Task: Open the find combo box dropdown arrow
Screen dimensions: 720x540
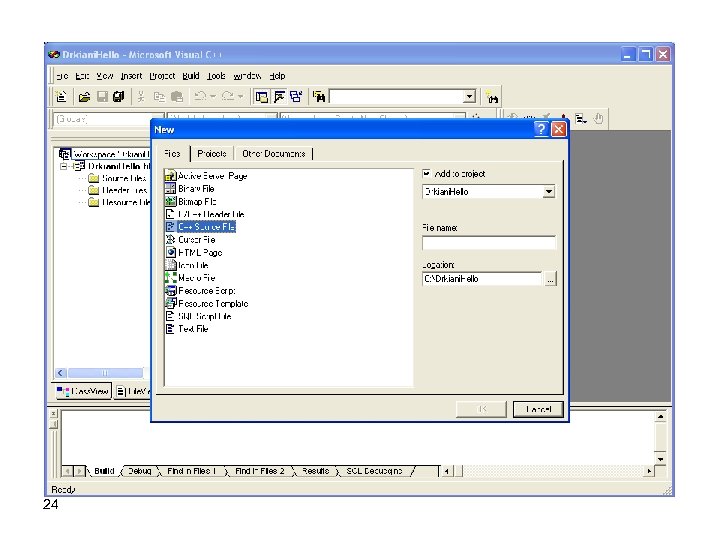Action: click(x=469, y=96)
